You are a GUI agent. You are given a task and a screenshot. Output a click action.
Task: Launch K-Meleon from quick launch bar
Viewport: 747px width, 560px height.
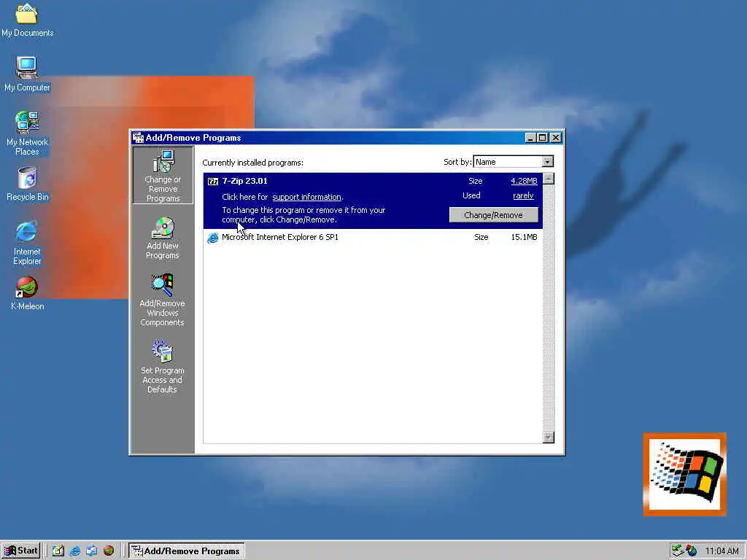point(109,551)
